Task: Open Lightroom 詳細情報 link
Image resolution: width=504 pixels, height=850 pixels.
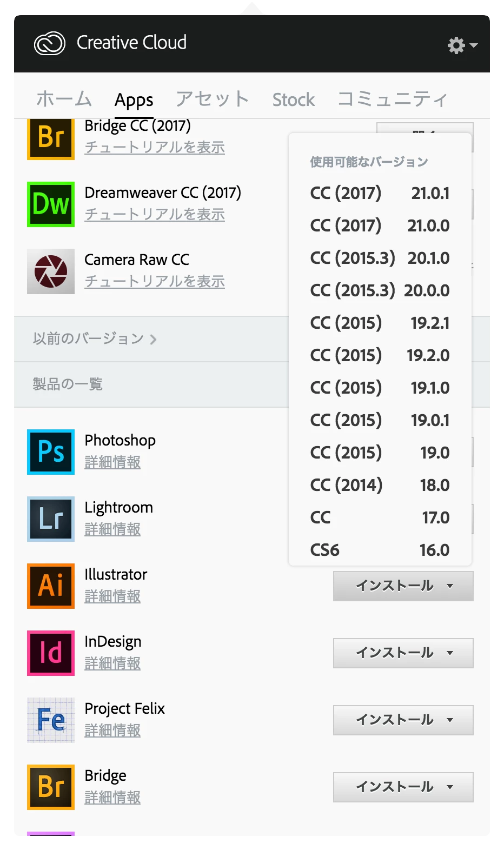Action: pyautogui.click(x=112, y=529)
